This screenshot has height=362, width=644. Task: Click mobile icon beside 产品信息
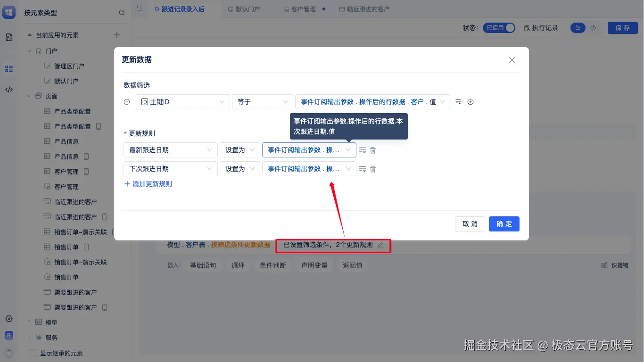click(x=86, y=156)
